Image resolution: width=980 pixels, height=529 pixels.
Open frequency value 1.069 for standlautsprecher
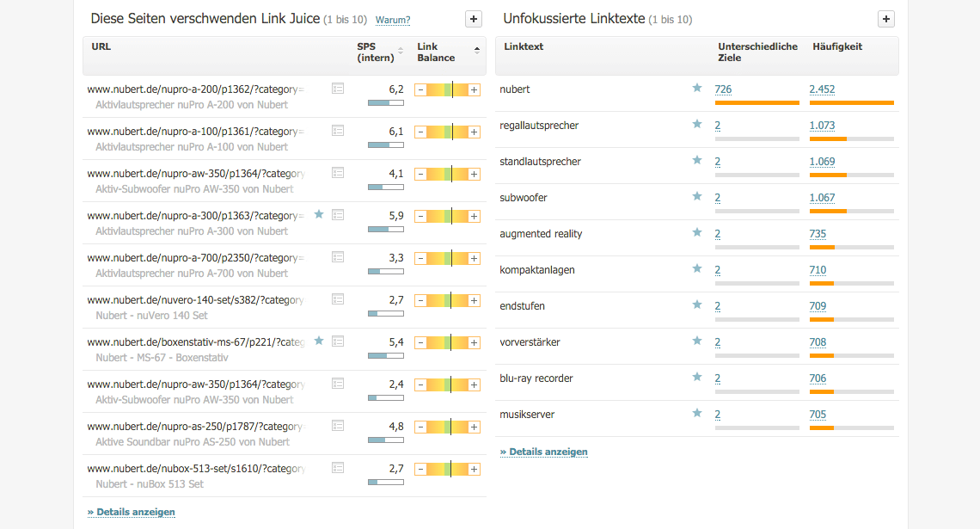click(x=822, y=162)
